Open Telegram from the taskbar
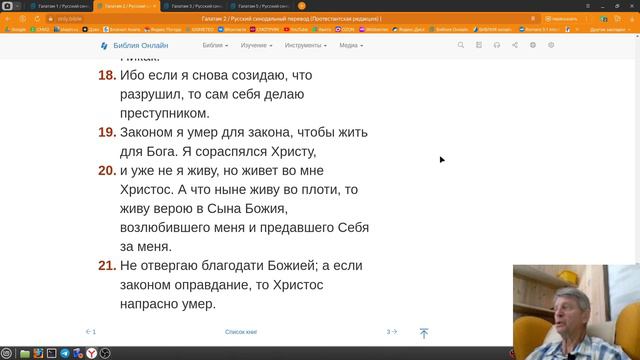 [65, 353]
